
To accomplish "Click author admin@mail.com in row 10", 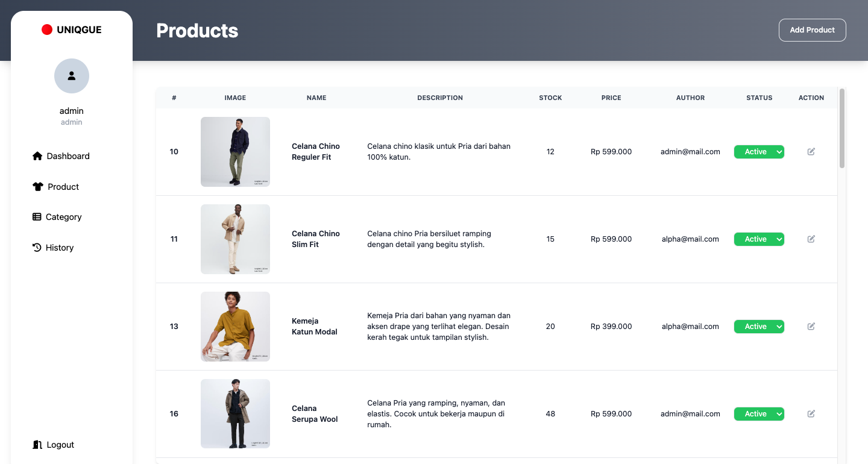I will (690, 152).
